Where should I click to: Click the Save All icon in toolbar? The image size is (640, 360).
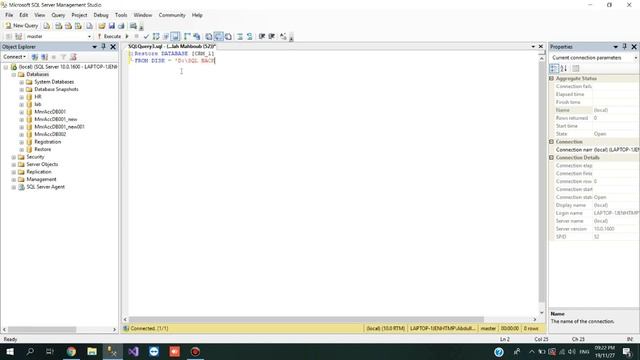tap(121, 26)
